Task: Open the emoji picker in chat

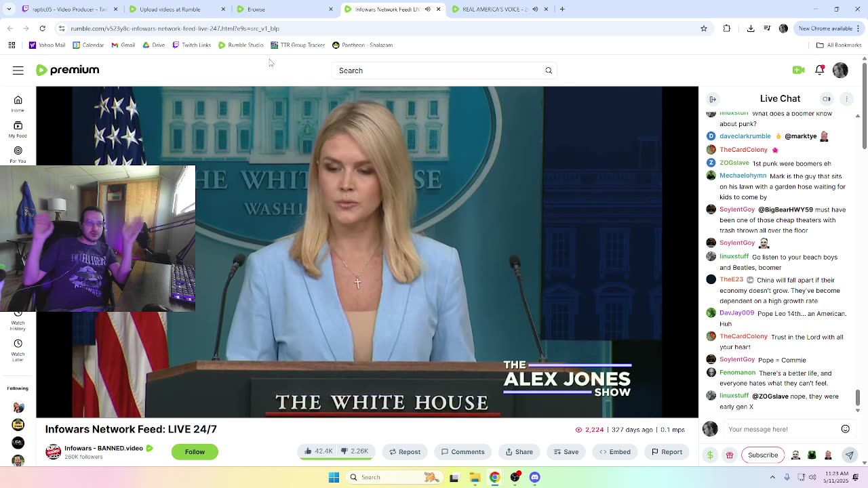Action: 845,429
